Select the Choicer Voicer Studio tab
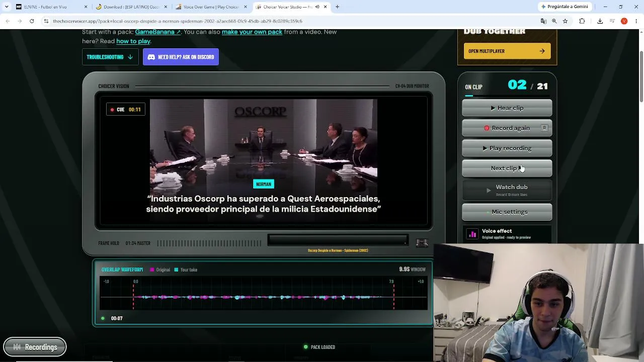 point(291,7)
